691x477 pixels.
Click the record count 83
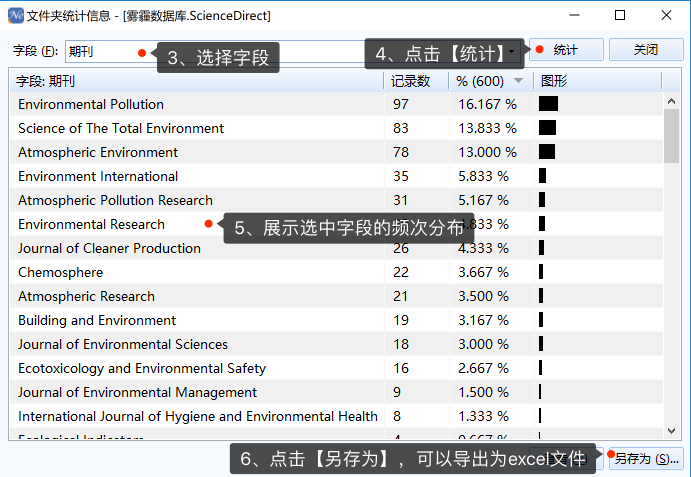(401, 128)
